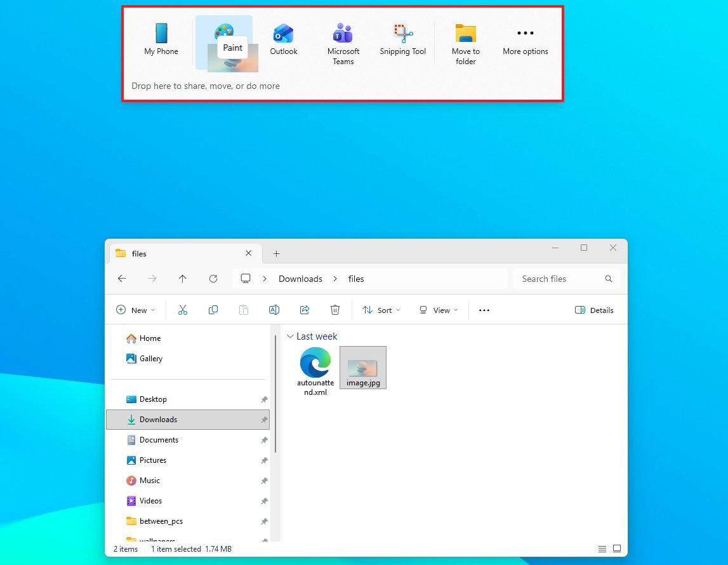The width and height of the screenshot is (728, 565).
Task: Rename image.jpg using the rename icon
Action: coord(274,310)
